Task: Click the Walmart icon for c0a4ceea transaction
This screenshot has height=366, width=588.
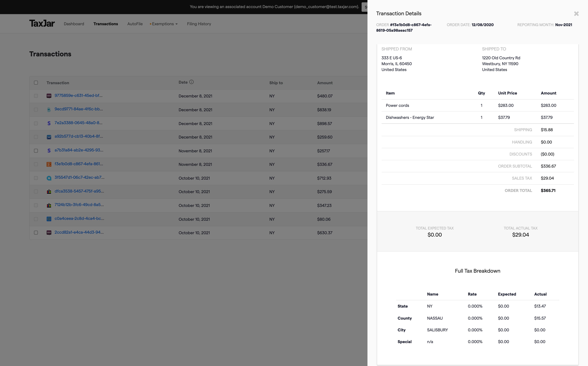Action: [x=49, y=219]
